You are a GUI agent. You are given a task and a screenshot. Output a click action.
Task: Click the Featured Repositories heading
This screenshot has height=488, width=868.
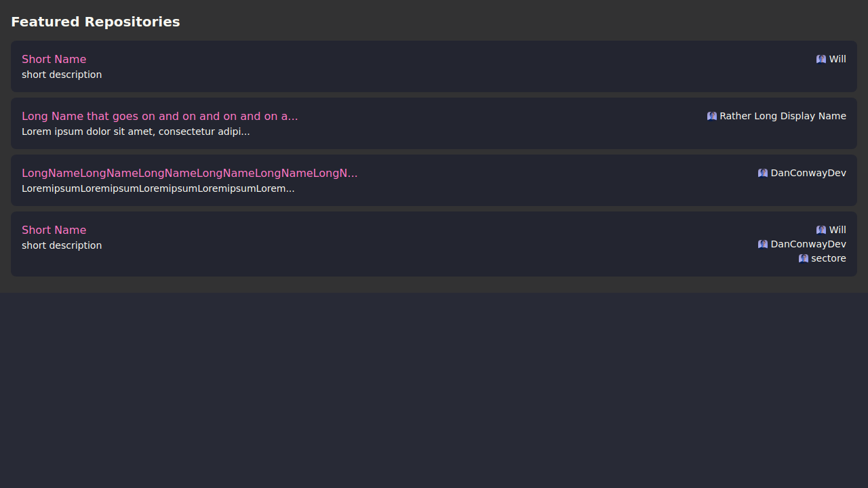[x=96, y=22]
